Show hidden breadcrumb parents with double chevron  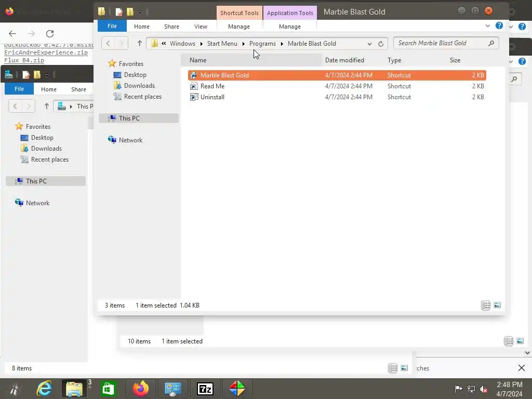tap(164, 44)
